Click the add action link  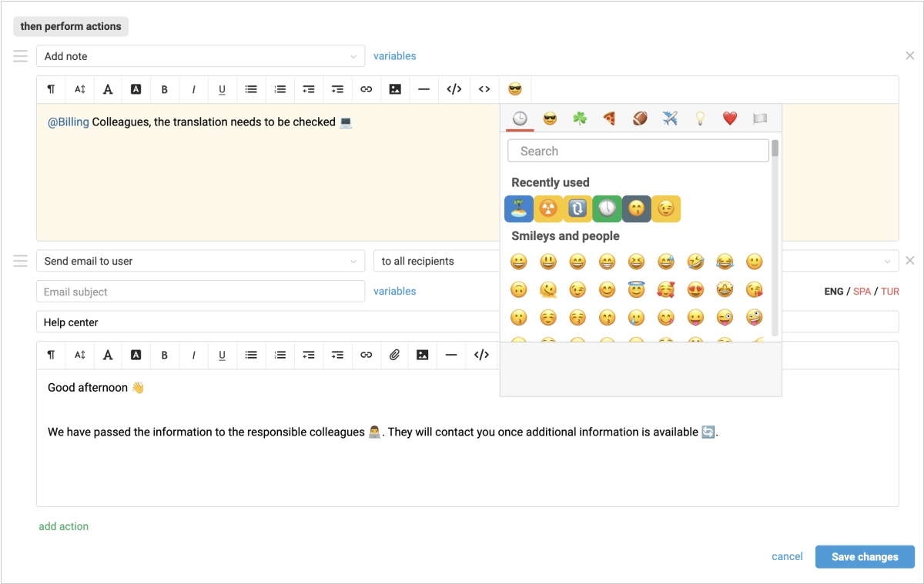coord(64,526)
